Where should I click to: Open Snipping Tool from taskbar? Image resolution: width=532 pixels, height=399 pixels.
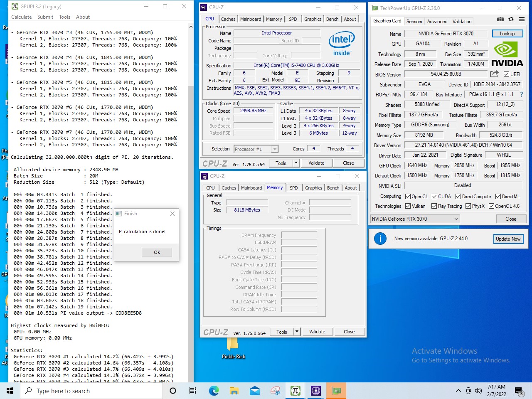click(275, 391)
